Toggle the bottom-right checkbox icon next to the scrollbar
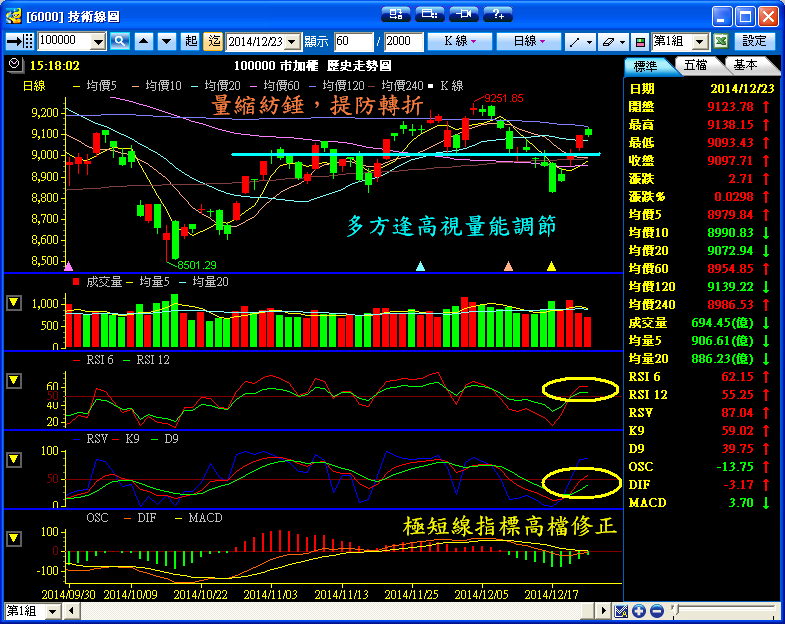Viewport: 785px width, 624px height. [622, 611]
